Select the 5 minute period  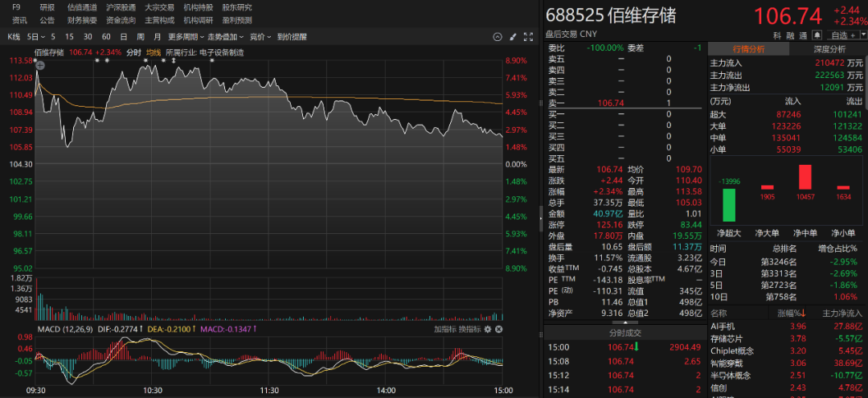tap(53, 37)
